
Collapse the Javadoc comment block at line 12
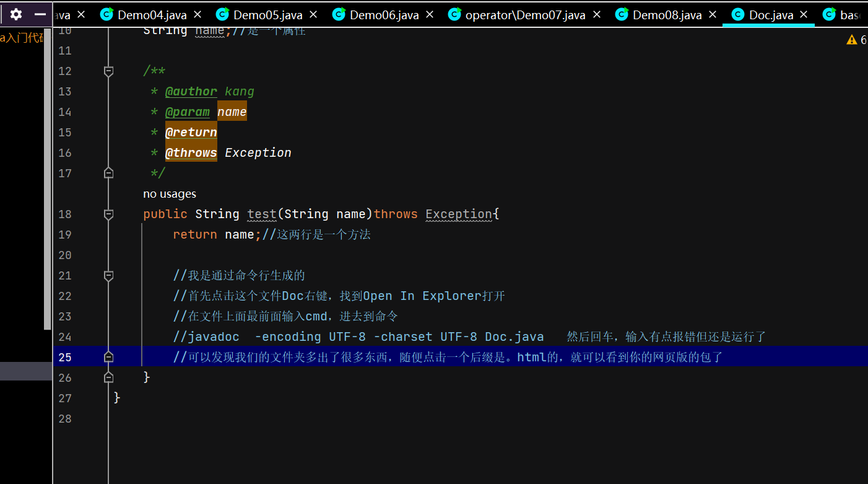(108, 71)
